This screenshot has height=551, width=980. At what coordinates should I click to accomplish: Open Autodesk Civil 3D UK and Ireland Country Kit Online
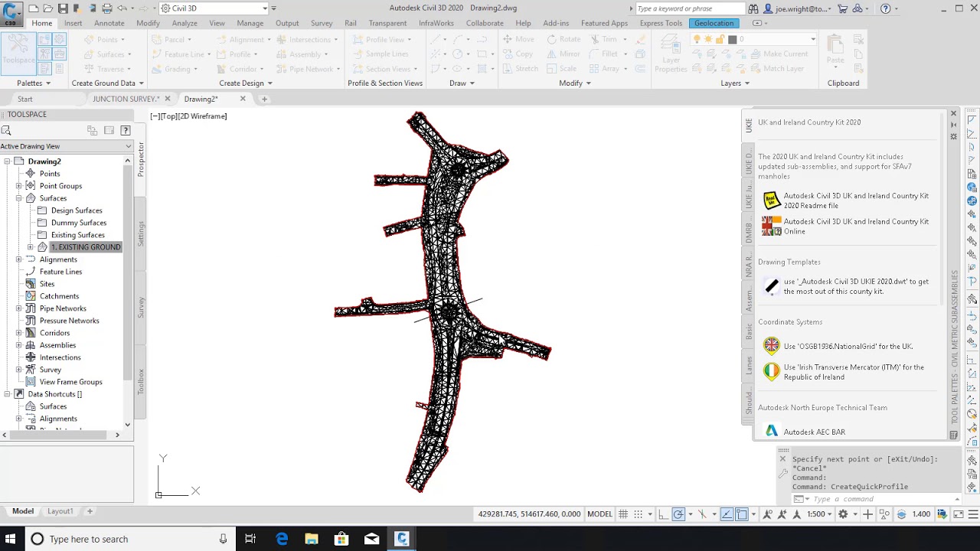[846, 227]
